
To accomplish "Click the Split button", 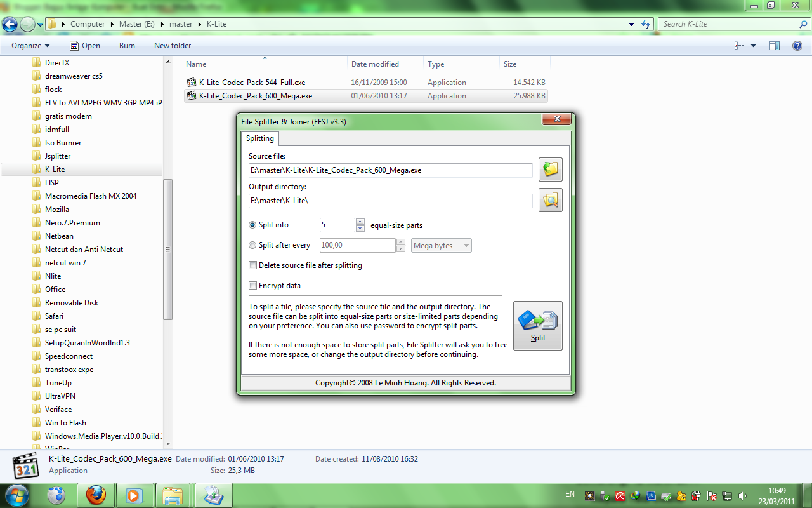I will pos(538,325).
